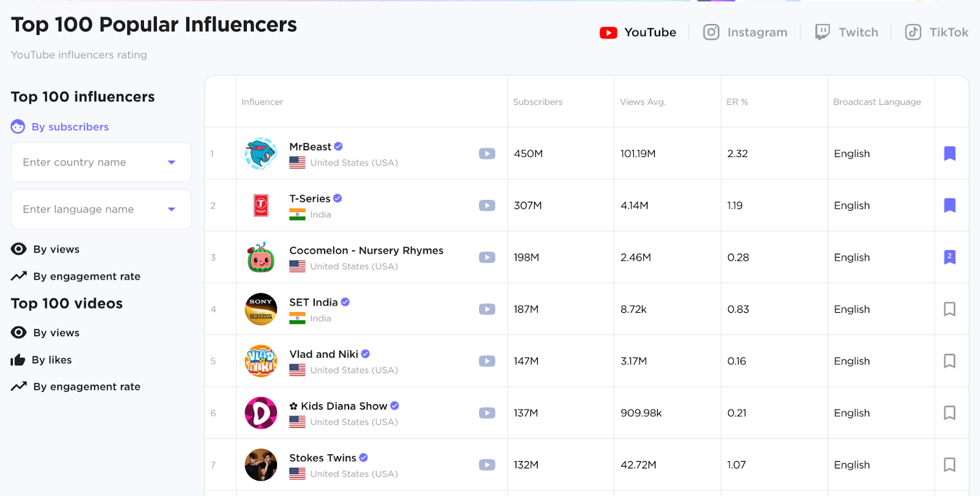Click the YouTube play icon for T-Series

(x=487, y=205)
